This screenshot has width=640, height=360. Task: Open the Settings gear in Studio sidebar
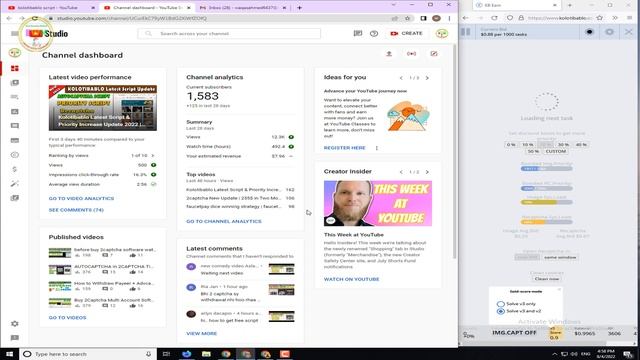point(15,324)
